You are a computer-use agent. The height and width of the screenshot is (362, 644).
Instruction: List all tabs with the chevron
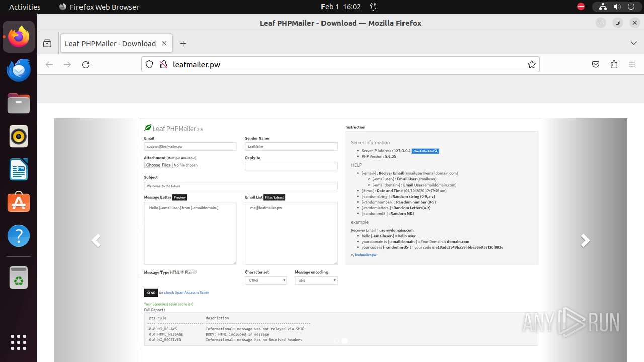pyautogui.click(x=634, y=43)
